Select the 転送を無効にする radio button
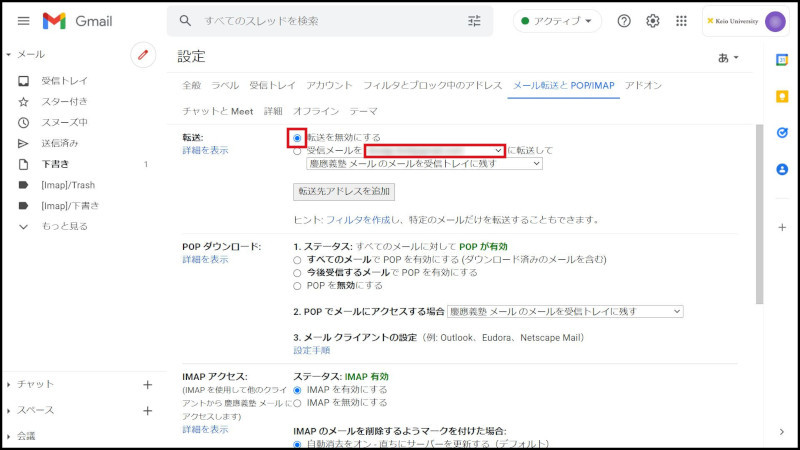The image size is (800, 450). pos(297,137)
